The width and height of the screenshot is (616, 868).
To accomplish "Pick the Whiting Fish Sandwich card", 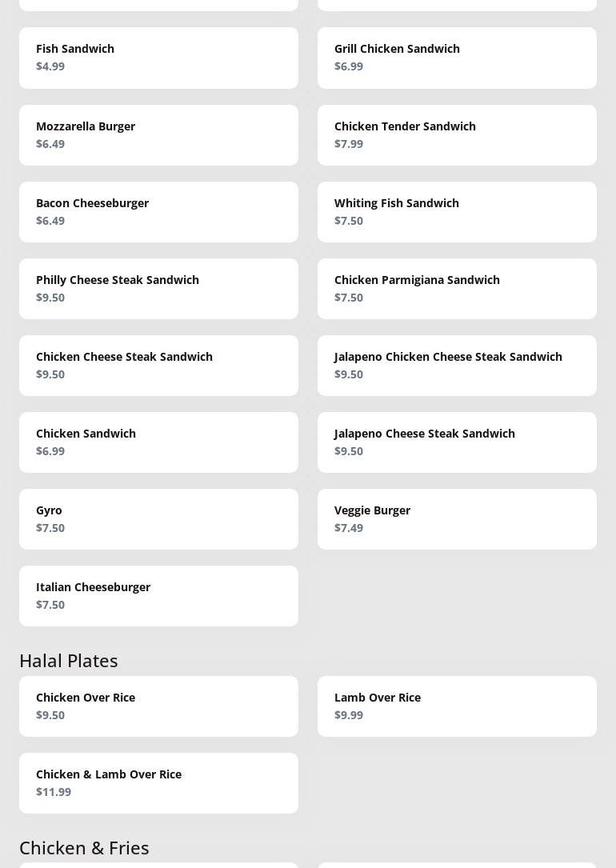I will (457, 212).
